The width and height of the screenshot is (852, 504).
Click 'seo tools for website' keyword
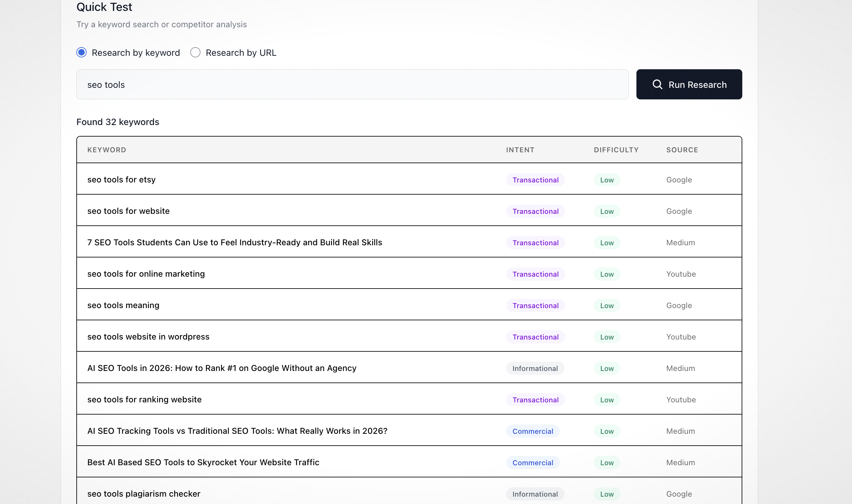[128, 211]
